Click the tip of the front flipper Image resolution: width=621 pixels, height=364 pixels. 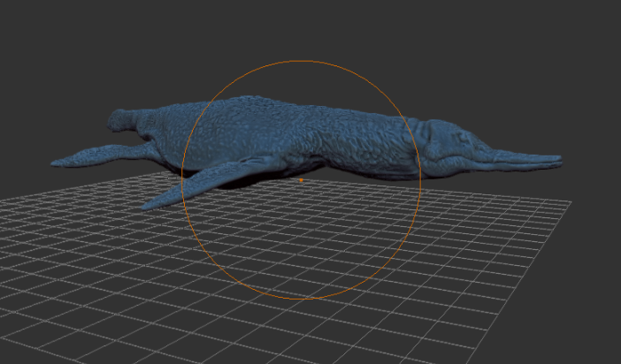(148, 205)
